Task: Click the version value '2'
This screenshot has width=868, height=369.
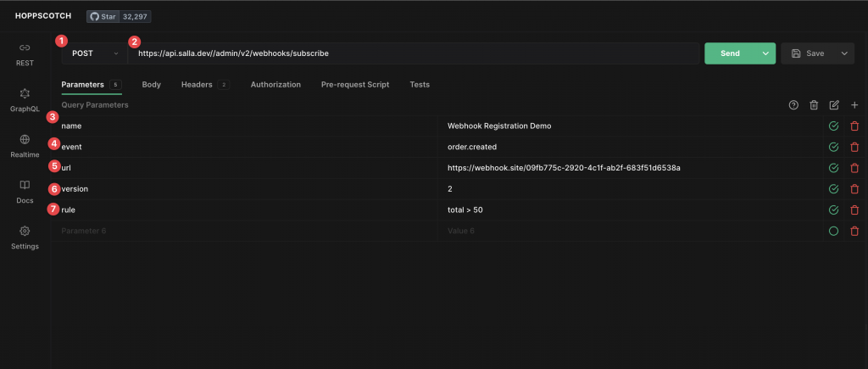Action: pos(631,189)
